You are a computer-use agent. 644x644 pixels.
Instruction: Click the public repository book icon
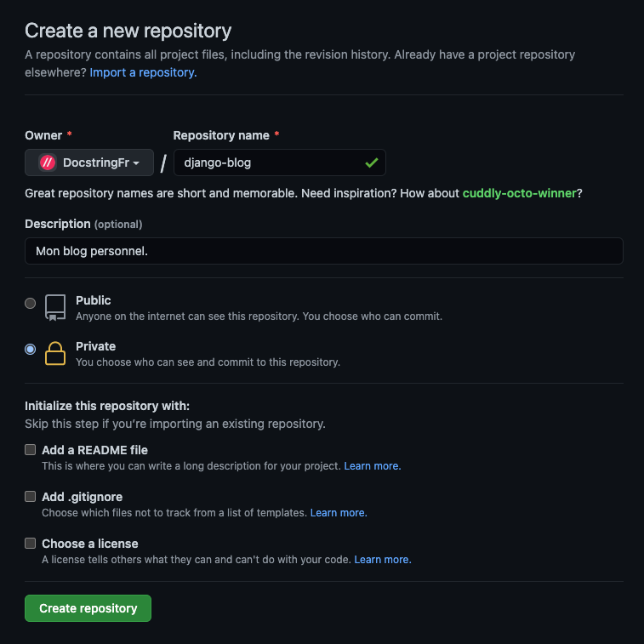click(55, 307)
